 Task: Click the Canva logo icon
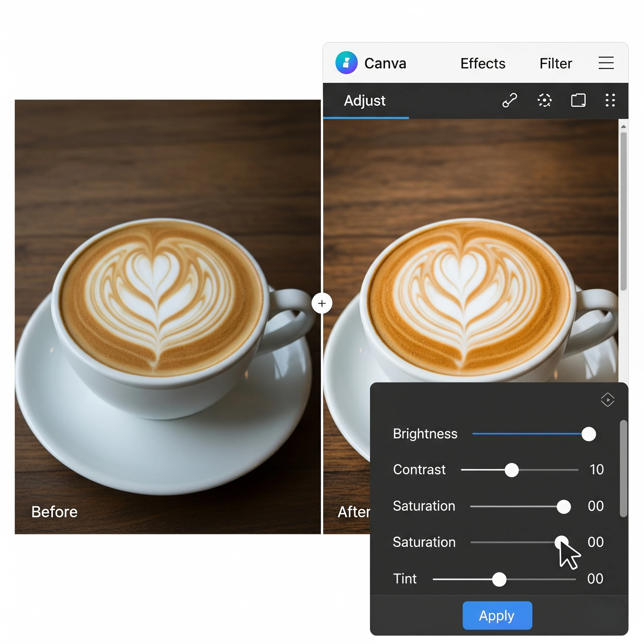[x=346, y=63]
